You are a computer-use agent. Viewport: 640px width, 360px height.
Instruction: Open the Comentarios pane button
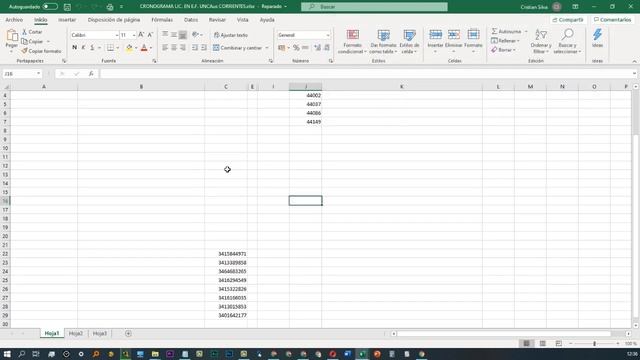click(612, 20)
